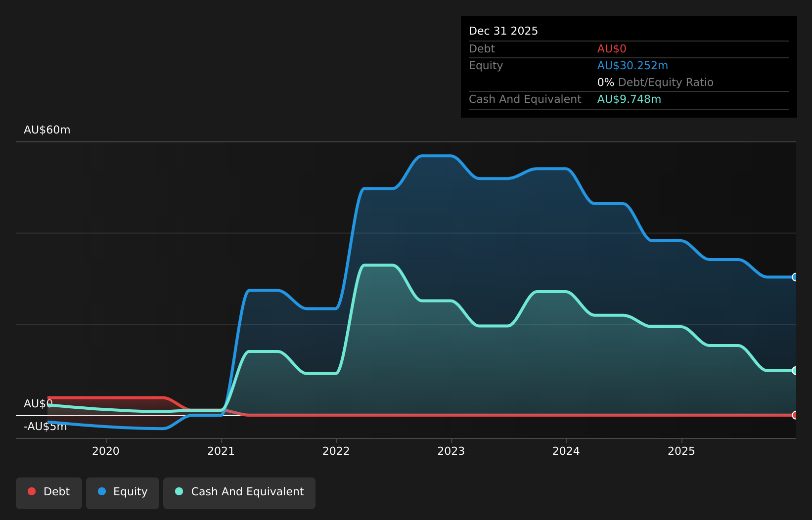Click the AU$60m y-axis label
Viewport: 812px width, 520px height.
click(47, 130)
